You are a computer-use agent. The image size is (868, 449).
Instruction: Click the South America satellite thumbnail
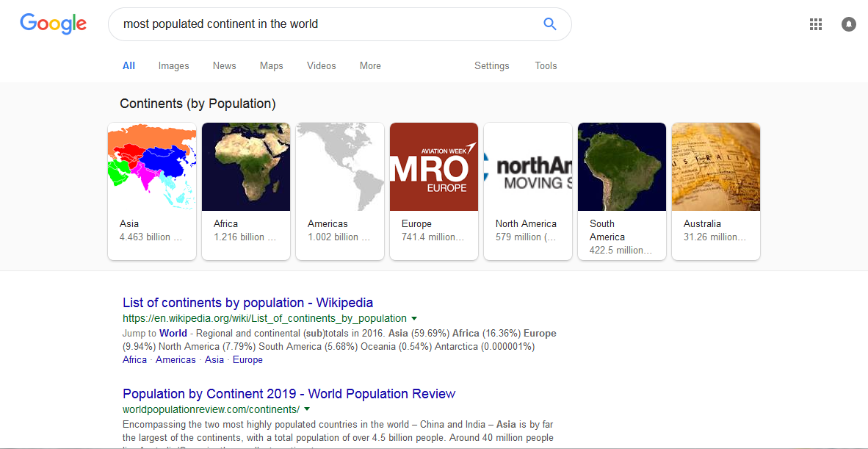tap(622, 167)
